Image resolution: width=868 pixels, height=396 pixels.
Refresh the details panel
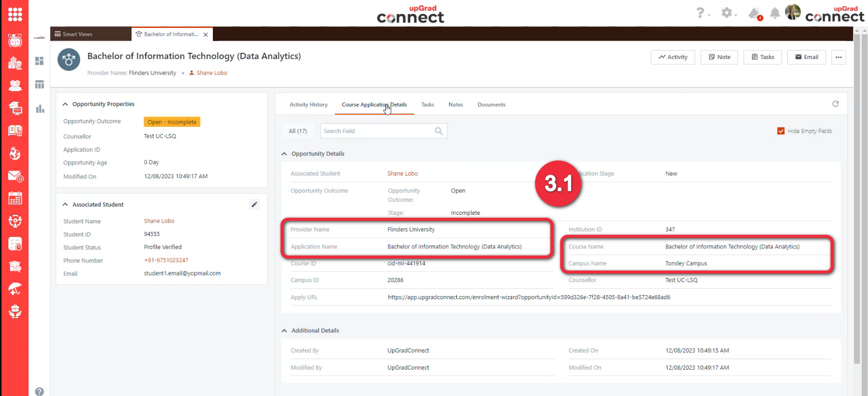pos(835,104)
